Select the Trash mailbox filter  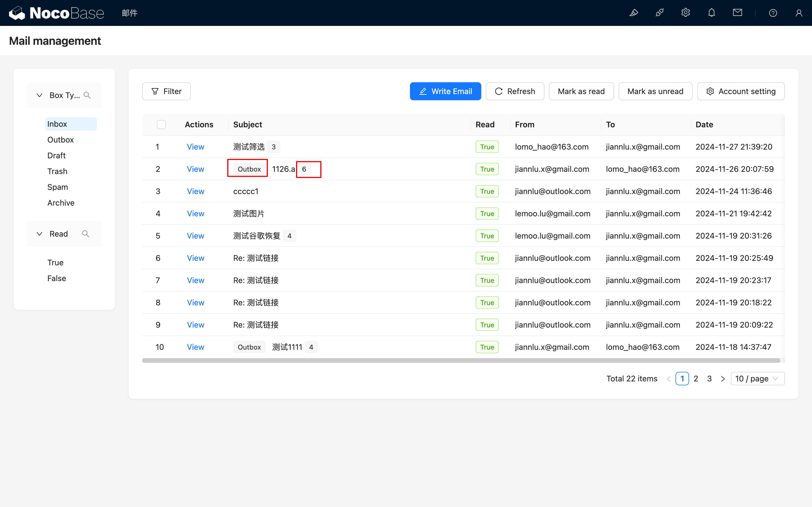[x=58, y=171]
